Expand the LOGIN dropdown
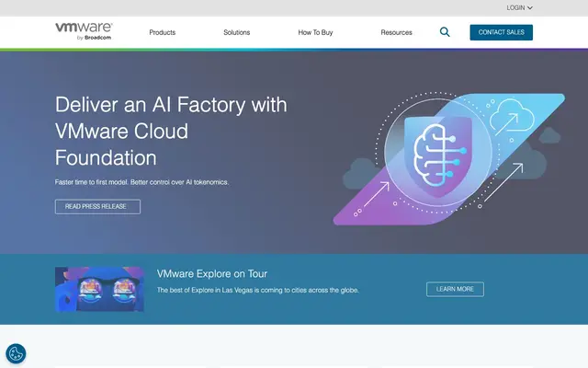 point(519,8)
